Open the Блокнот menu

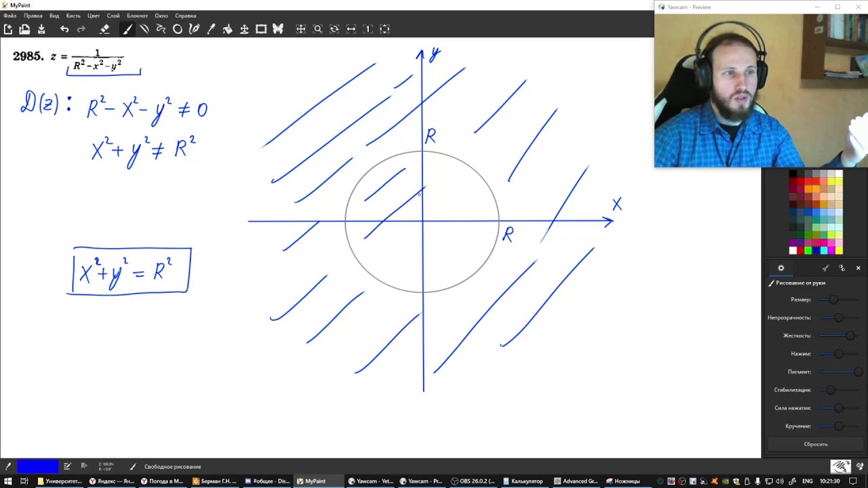(137, 16)
